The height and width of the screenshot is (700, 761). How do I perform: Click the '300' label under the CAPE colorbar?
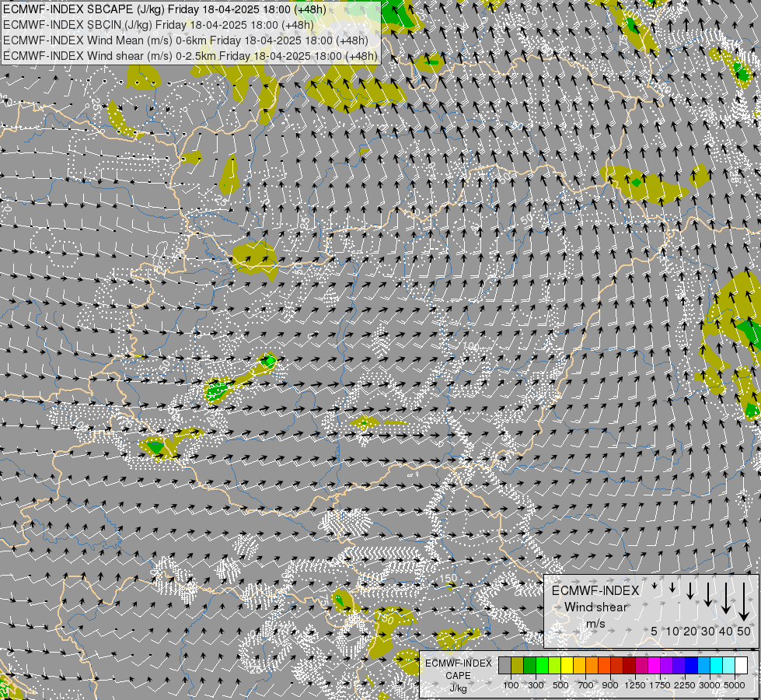click(536, 685)
